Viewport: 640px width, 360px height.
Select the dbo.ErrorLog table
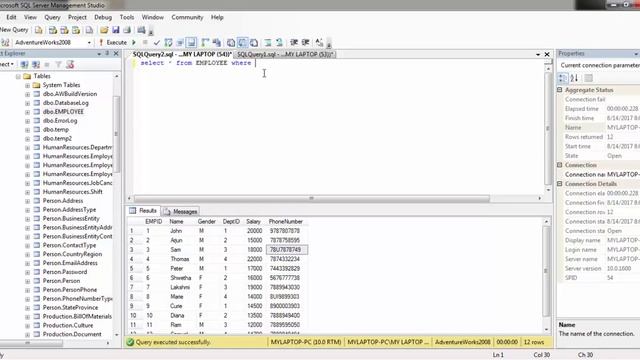60,121
